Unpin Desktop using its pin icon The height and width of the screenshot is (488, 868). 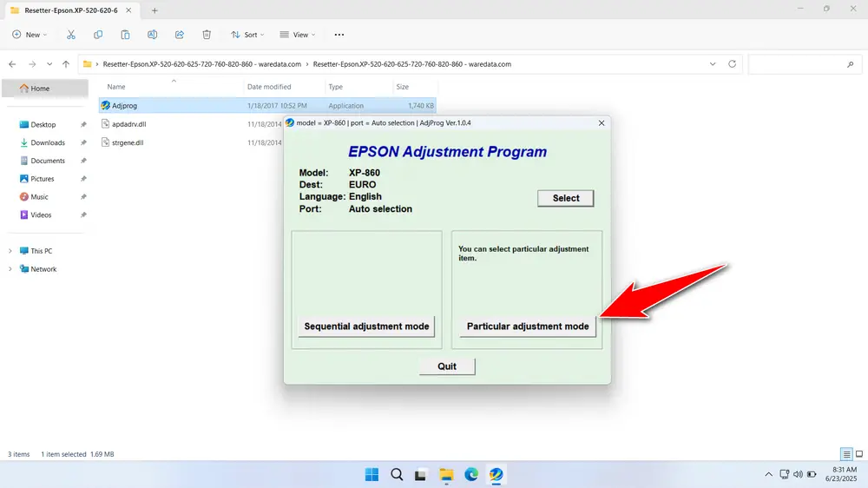click(83, 125)
